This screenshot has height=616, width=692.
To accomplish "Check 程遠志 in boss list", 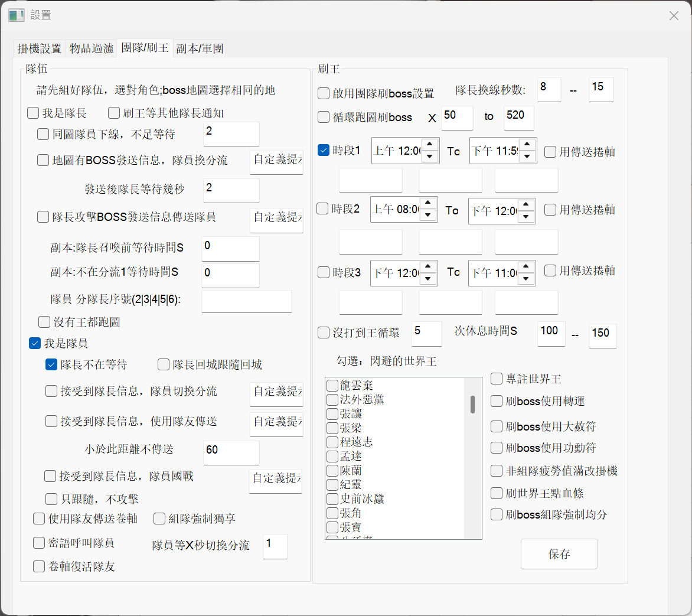I will [332, 442].
